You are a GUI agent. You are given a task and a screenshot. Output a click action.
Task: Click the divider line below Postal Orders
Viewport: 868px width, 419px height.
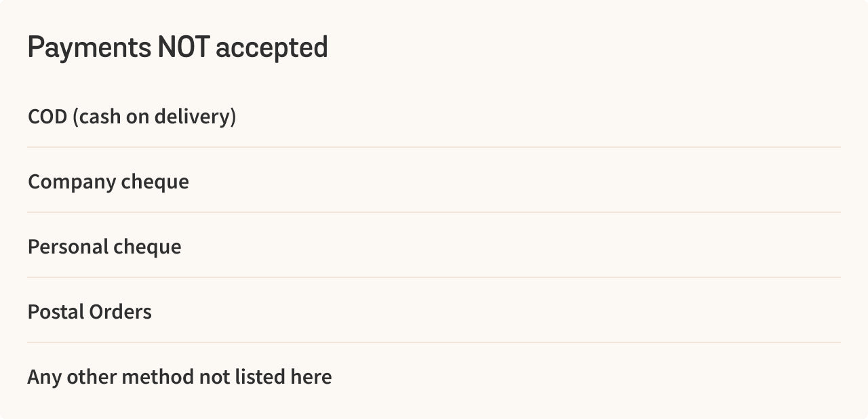[434, 342]
